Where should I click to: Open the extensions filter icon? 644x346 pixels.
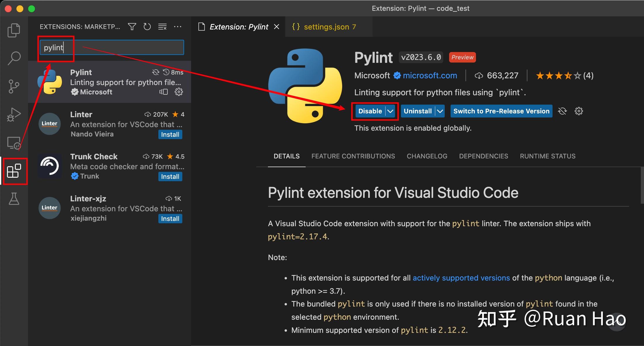132,27
